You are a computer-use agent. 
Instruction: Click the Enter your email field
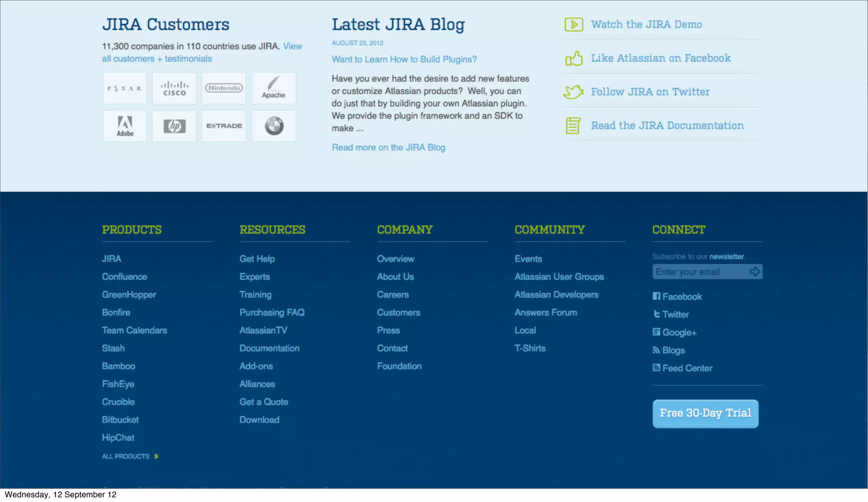pyautogui.click(x=699, y=272)
